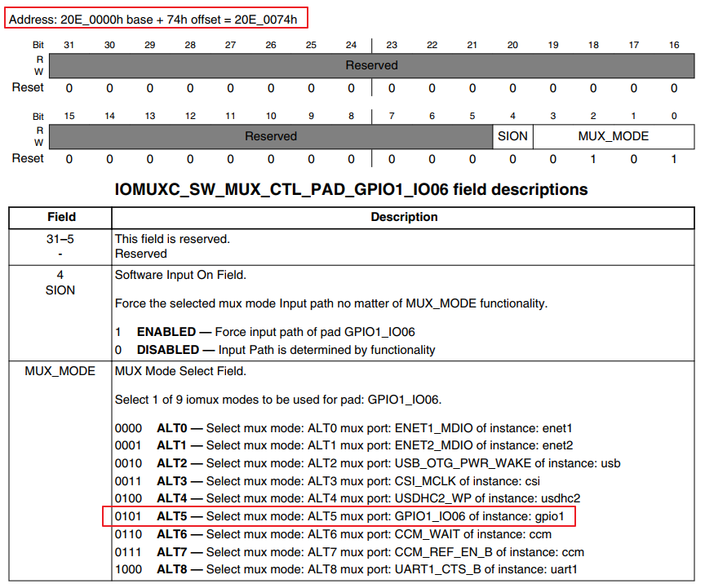This screenshot has height=588, width=705.
Task: Click the bit 4 column label
Action: pyautogui.click(x=512, y=116)
